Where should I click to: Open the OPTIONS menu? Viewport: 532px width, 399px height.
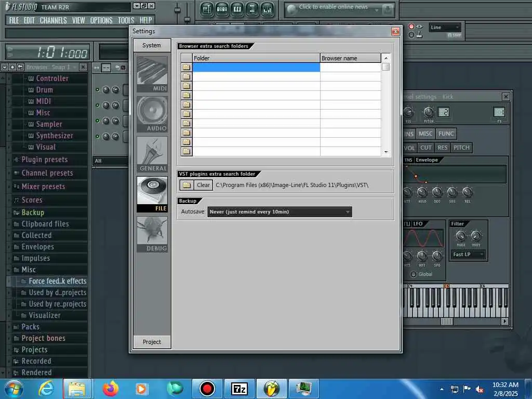(x=101, y=20)
